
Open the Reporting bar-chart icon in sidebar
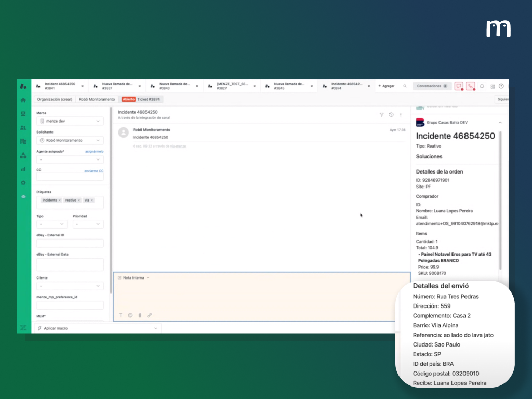coord(23,169)
